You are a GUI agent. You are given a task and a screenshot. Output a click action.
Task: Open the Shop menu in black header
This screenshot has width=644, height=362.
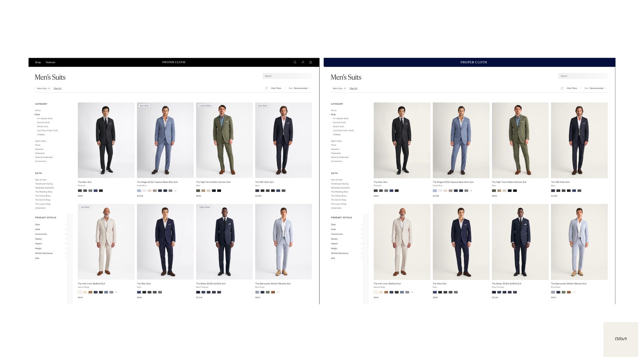(x=38, y=62)
